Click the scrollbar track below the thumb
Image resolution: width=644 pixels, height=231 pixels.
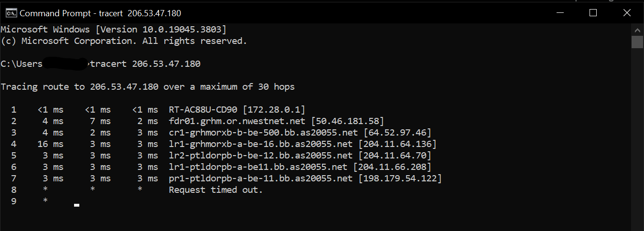click(637, 143)
